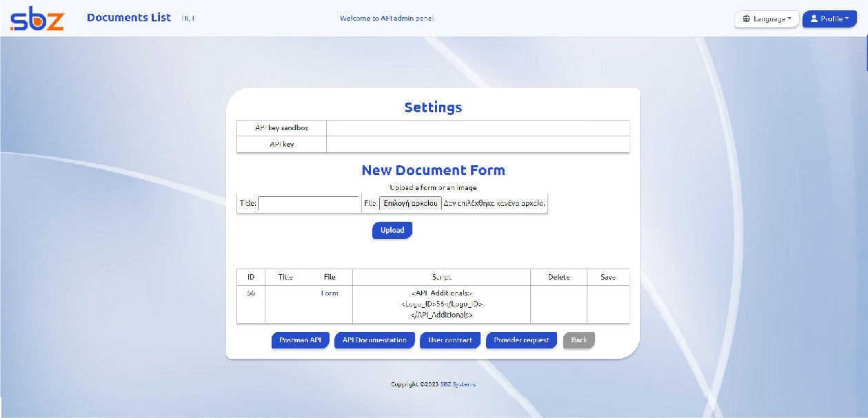This screenshot has height=418, width=868.
Task: Click the globe icon in Language button
Action: [x=747, y=19]
